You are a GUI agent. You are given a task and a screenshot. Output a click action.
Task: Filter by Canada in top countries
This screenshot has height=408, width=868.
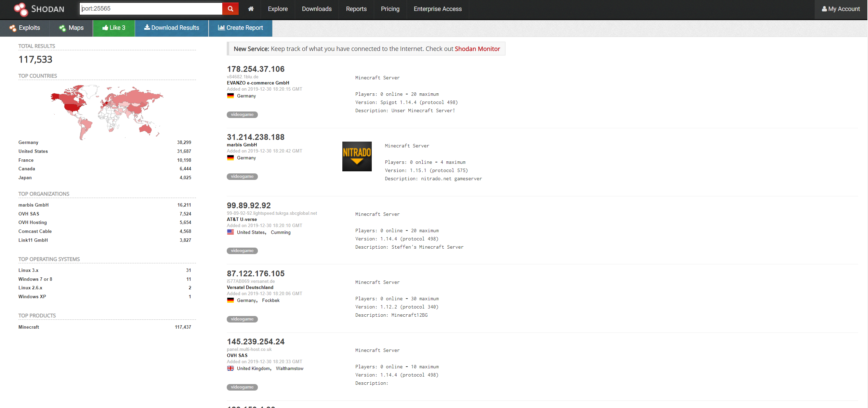pos(27,169)
